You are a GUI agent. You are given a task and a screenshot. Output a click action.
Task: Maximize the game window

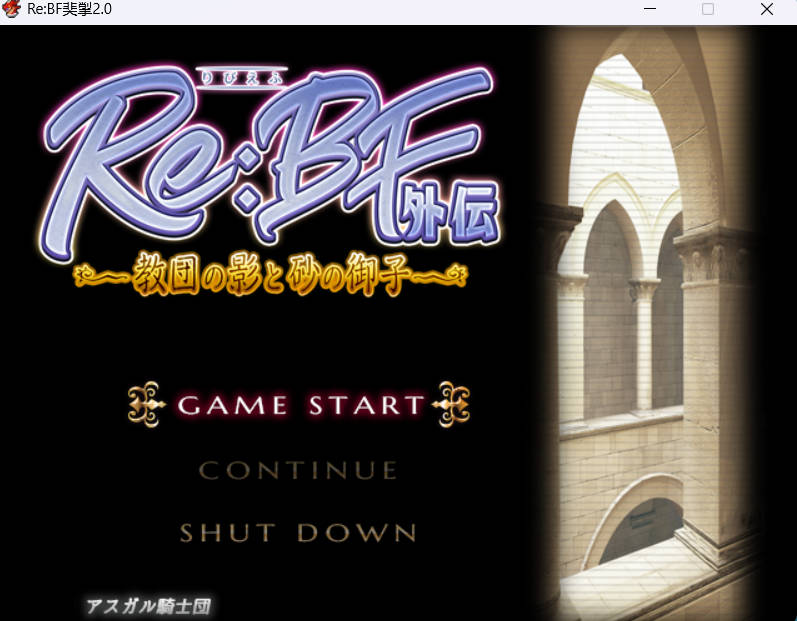(708, 10)
